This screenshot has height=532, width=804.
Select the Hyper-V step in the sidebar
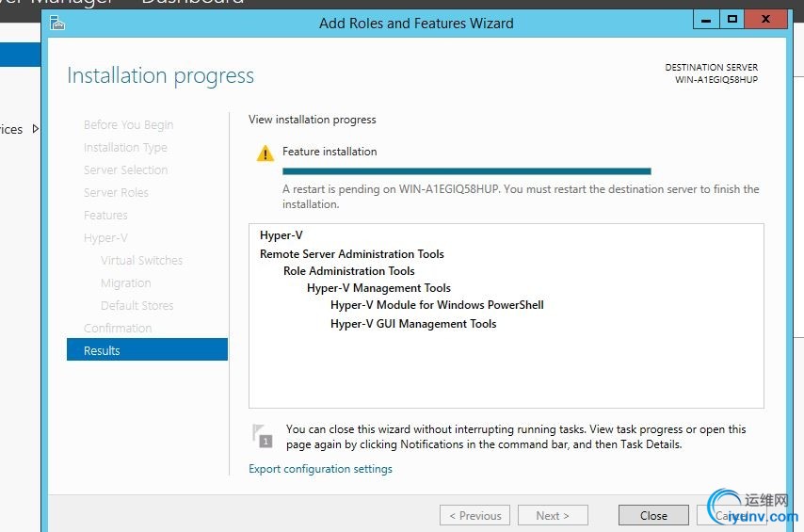(105, 237)
